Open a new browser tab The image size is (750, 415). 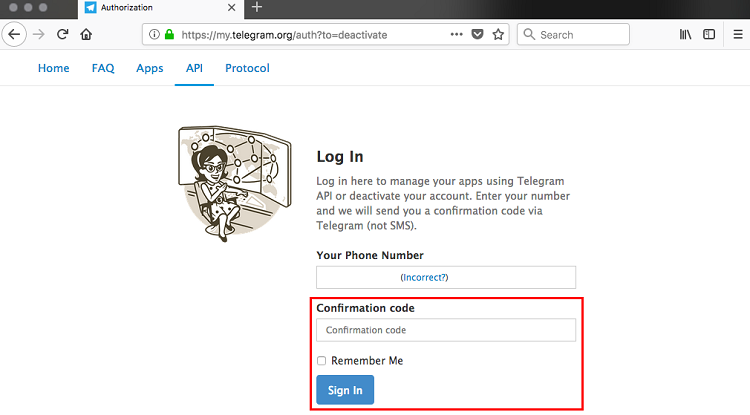(x=256, y=7)
